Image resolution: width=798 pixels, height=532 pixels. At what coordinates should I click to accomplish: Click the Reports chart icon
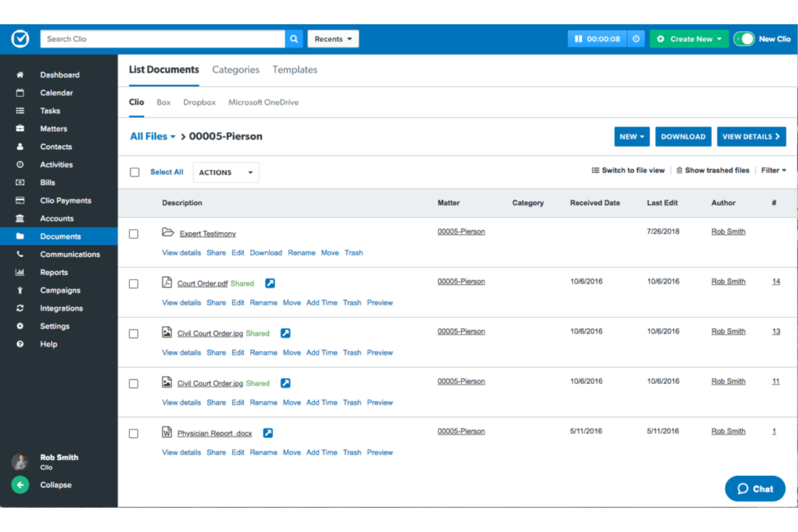click(20, 272)
